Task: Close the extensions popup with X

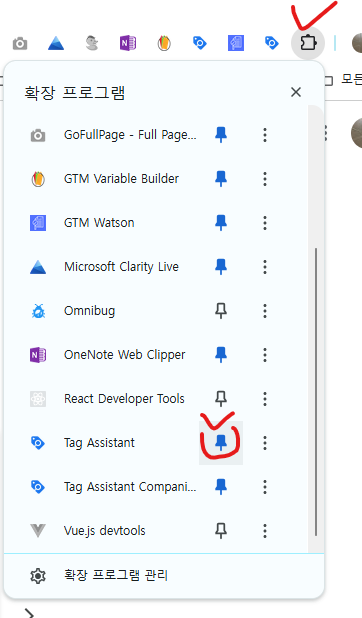Action: point(296,92)
